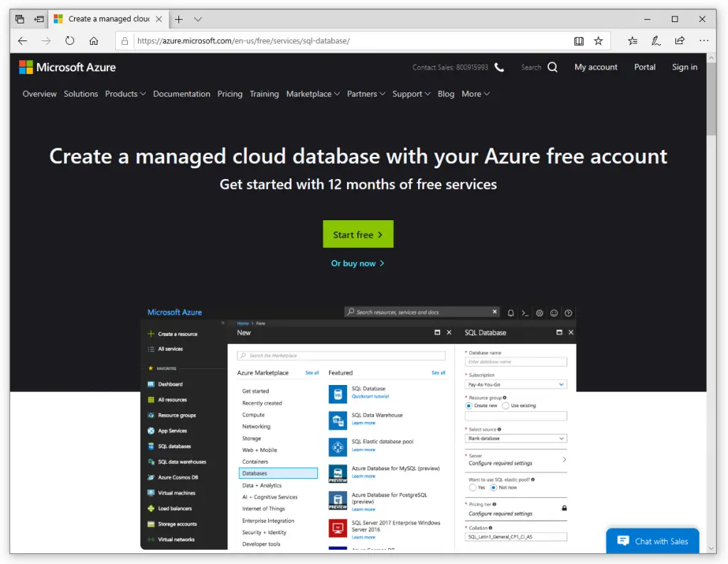728x564 pixels.
Task: Click SQL Elastic database pool icon
Action: pyautogui.click(x=338, y=447)
